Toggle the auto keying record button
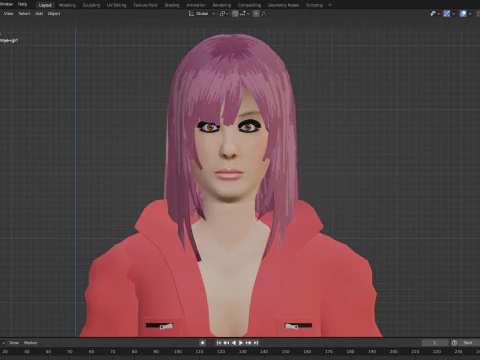 tap(202, 343)
